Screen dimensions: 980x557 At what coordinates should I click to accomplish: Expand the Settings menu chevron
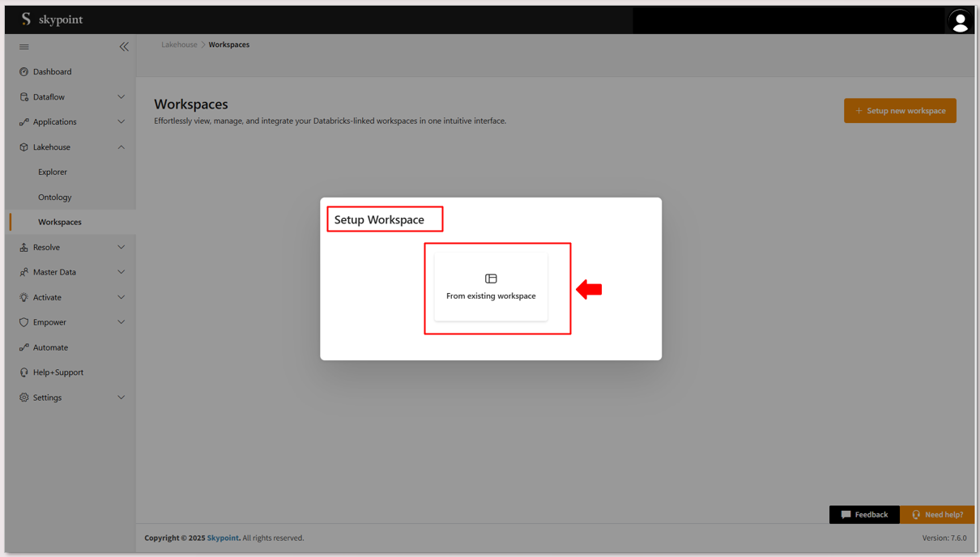pyautogui.click(x=121, y=398)
